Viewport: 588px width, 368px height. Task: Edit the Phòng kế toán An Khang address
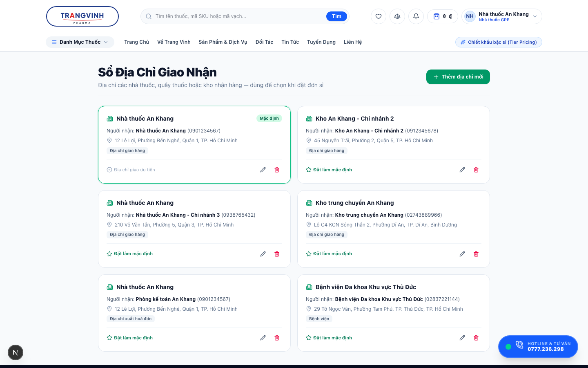(x=263, y=338)
